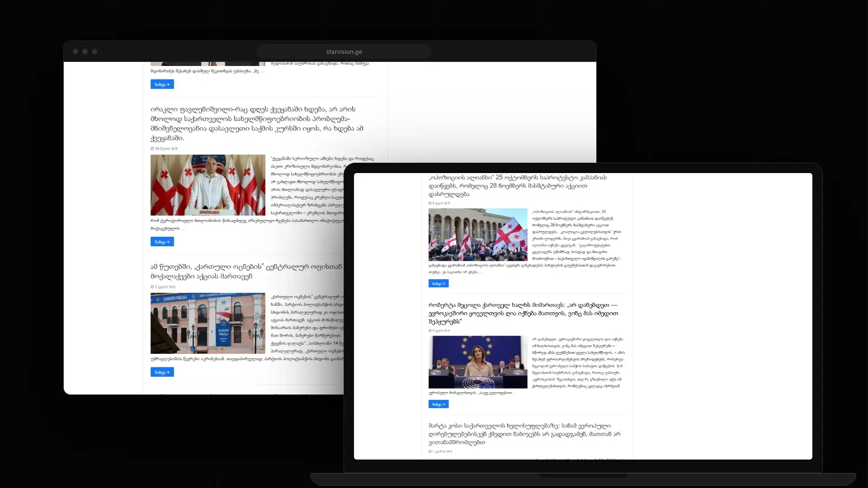Click the „1 კვირის წინ" timestamp text

click(442, 451)
